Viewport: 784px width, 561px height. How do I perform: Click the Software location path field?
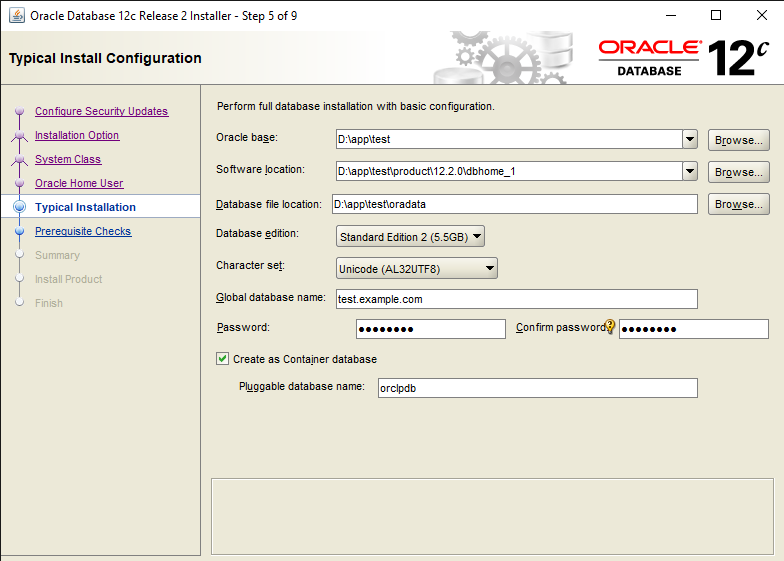(509, 171)
